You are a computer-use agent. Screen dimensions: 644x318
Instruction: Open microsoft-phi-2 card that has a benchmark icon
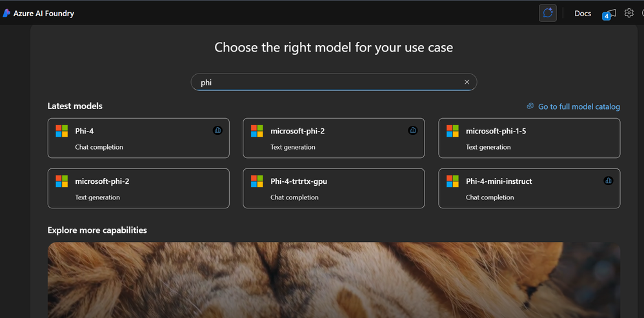(334, 138)
